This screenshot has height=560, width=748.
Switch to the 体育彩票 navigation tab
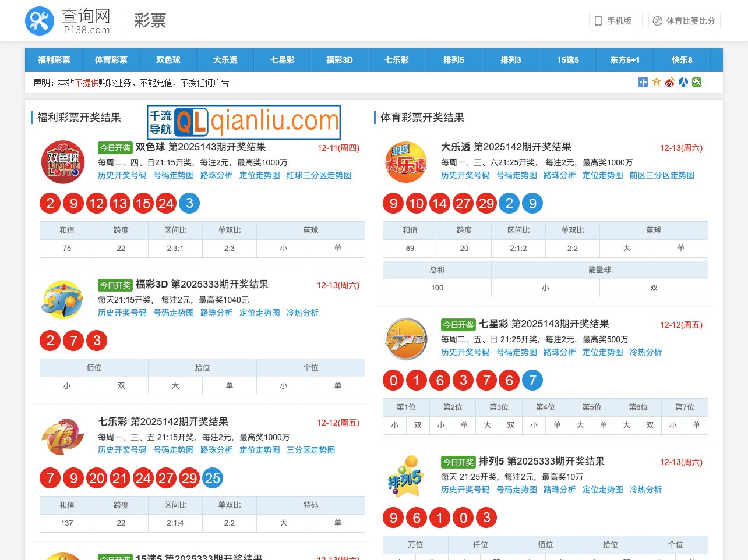[x=111, y=59]
